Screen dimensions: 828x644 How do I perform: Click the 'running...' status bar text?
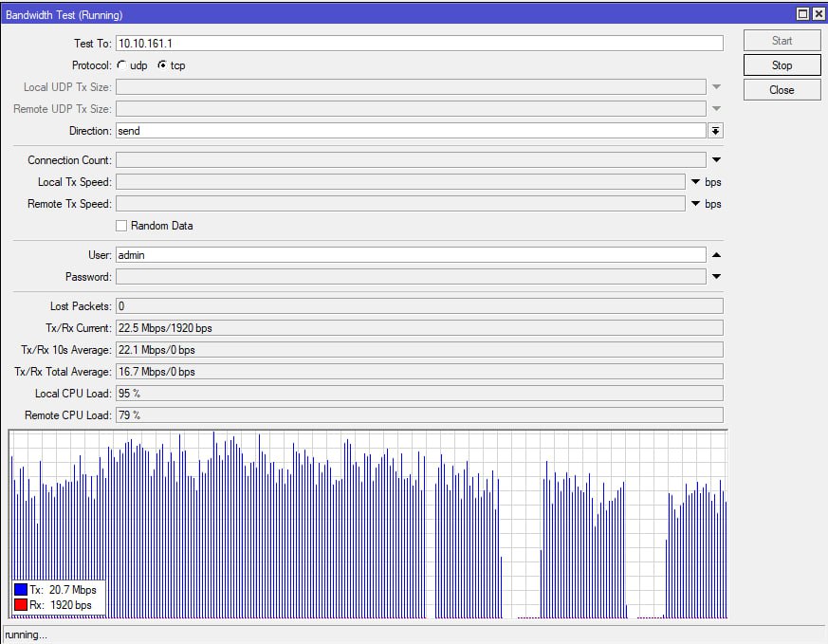tap(26, 635)
